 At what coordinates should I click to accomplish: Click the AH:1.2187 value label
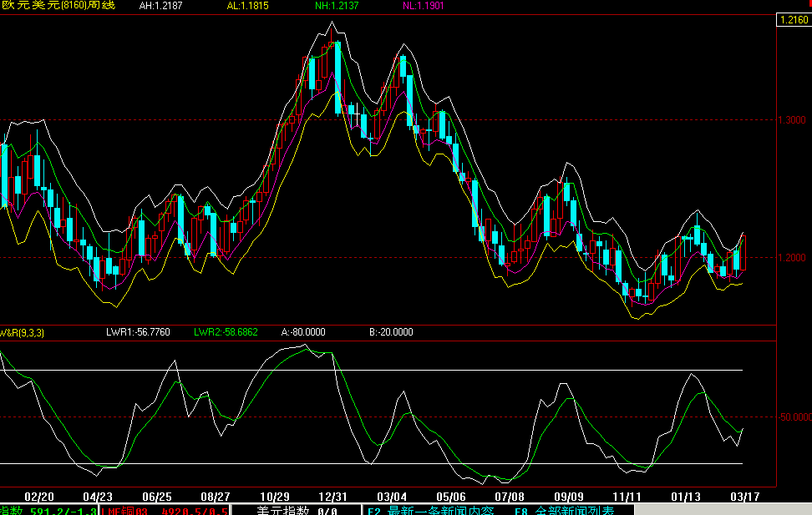[x=160, y=6]
